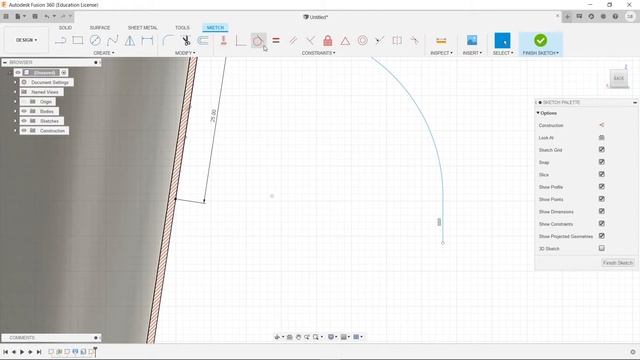Select the Sketch Dimension tool

click(147, 40)
